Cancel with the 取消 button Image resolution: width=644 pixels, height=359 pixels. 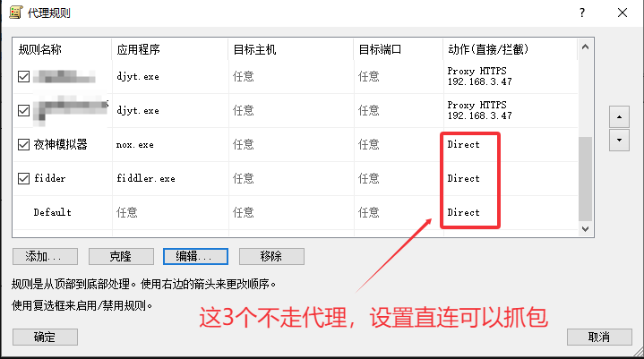tap(599, 337)
